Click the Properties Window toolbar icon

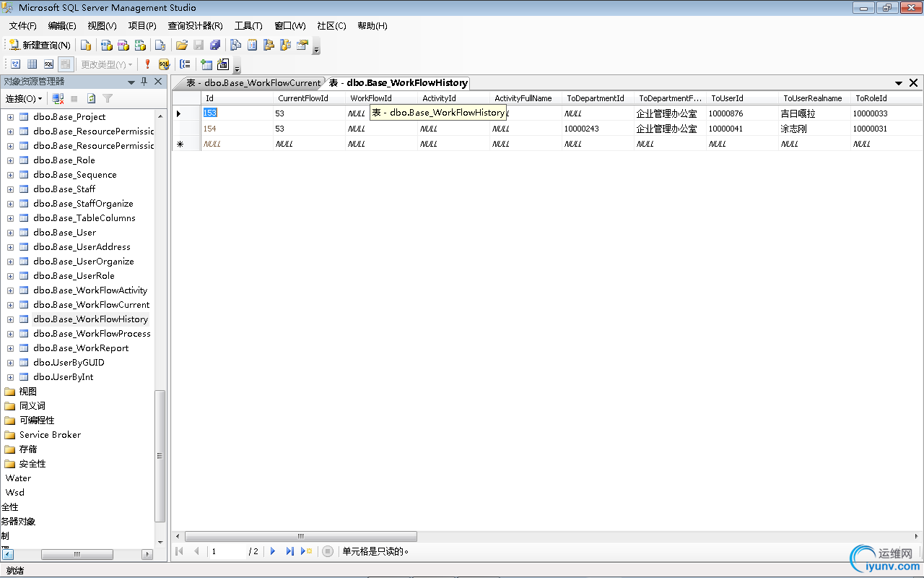pos(302,46)
